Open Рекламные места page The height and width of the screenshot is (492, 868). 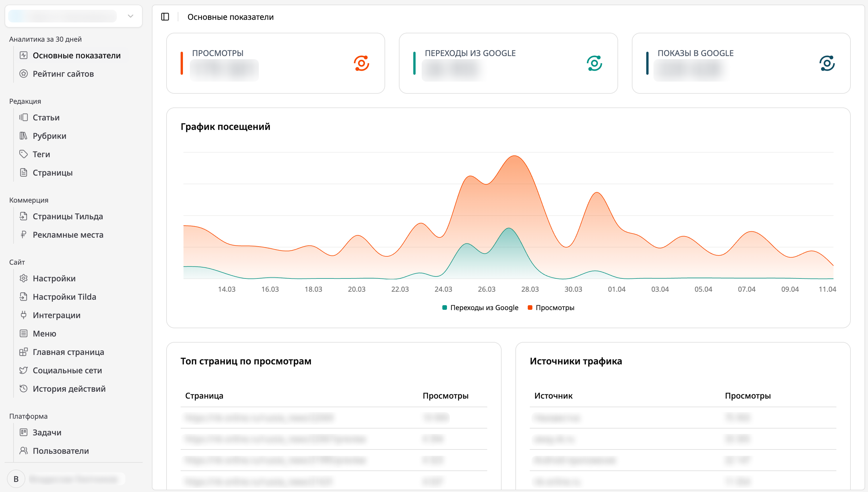[68, 235]
